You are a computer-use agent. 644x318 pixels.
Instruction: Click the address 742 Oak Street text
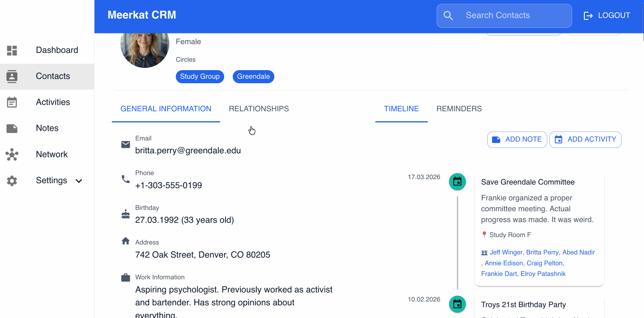(x=202, y=255)
